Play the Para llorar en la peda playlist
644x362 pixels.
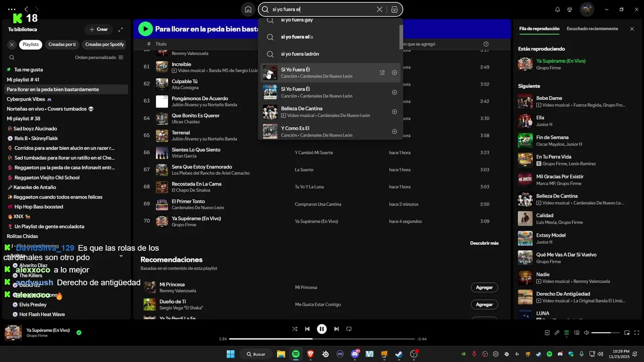coord(145,29)
